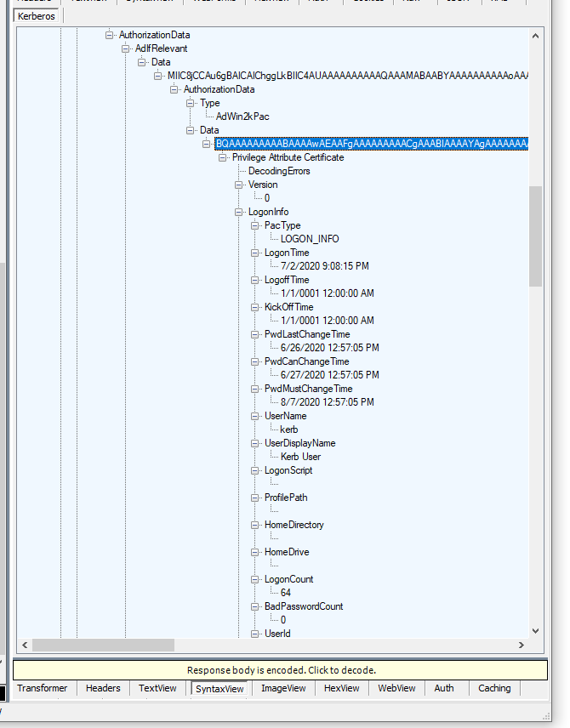This screenshot has height=728, width=570.
Task: Select the AdWin2kPac type value
Action: 242,117
